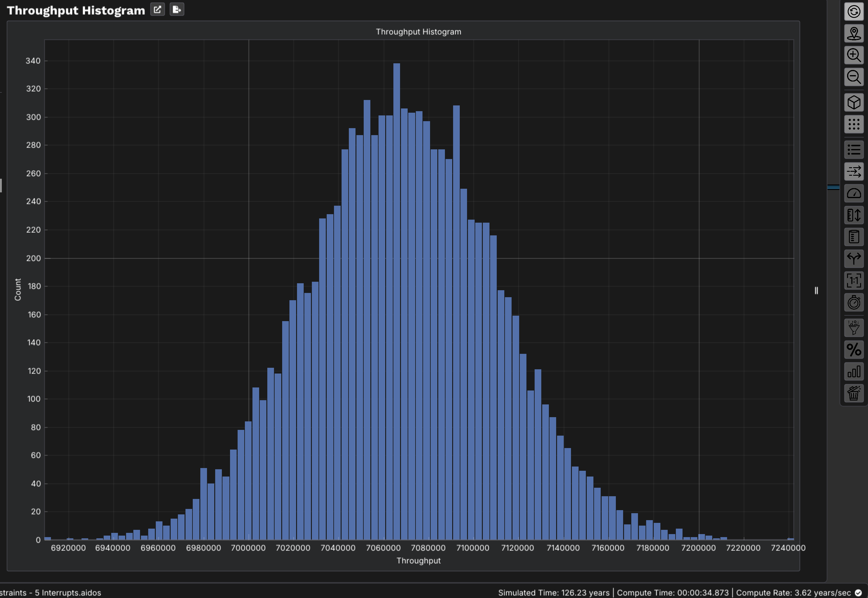The width and height of the screenshot is (868, 598).
Task: Click the trash/clear results icon
Action: 854,393
